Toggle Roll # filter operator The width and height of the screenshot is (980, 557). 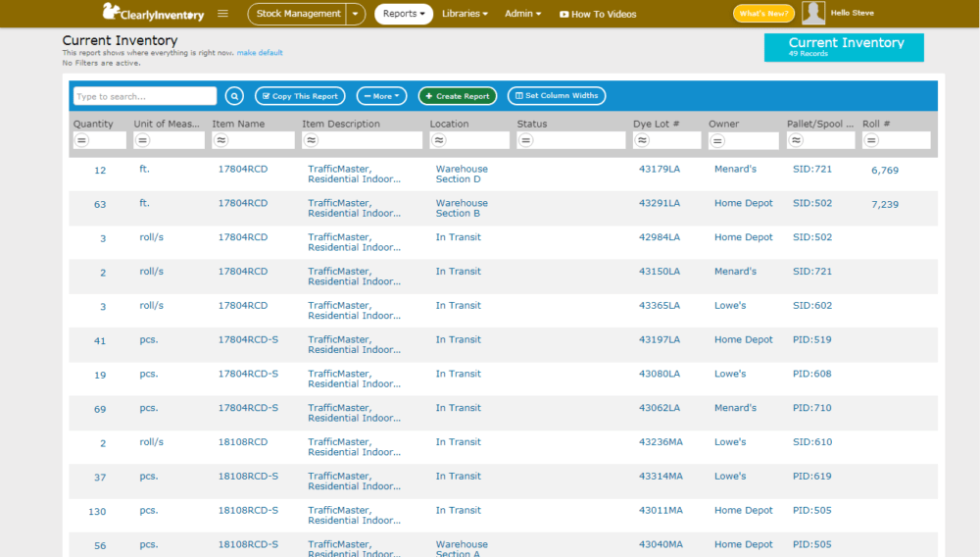871,140
